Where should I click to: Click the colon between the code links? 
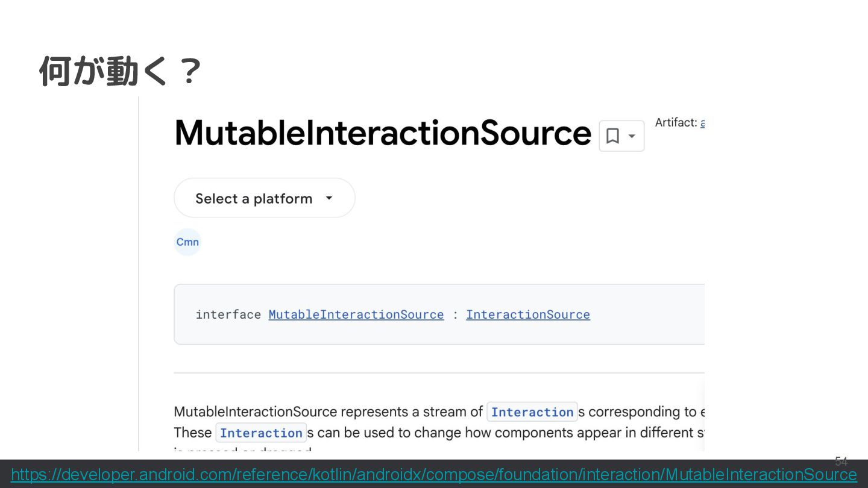(x=455, y=314)
